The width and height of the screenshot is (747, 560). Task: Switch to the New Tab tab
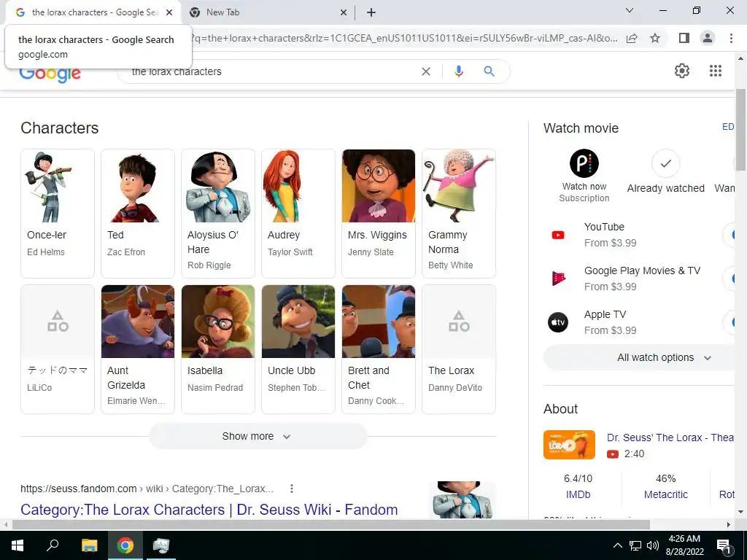coord(268,13)
